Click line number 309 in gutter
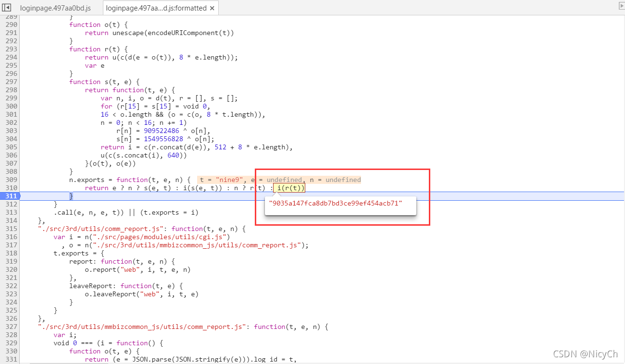The image size is (625, 364). (x=11, y=180)
